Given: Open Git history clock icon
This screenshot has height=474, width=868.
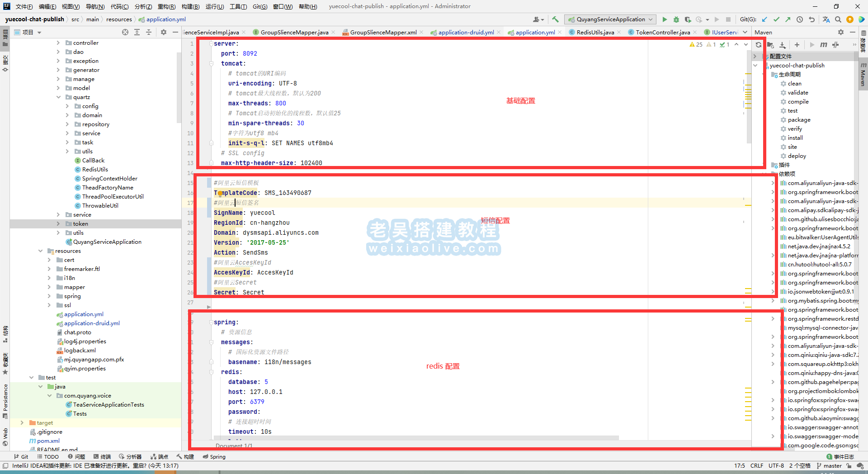Looking at the screenshot, I should point(800,19).
